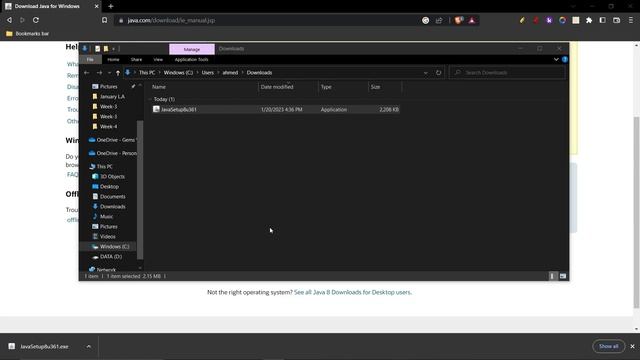Open the Bookmarks bar folder
640x360 pixels.
click(x=28, y=33)
